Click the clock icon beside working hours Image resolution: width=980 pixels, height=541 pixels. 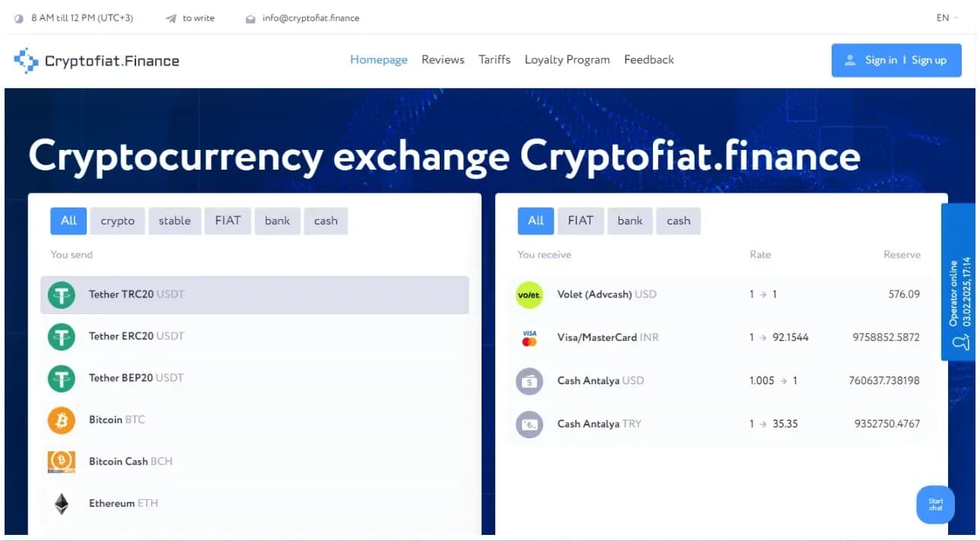pos(19,18)
